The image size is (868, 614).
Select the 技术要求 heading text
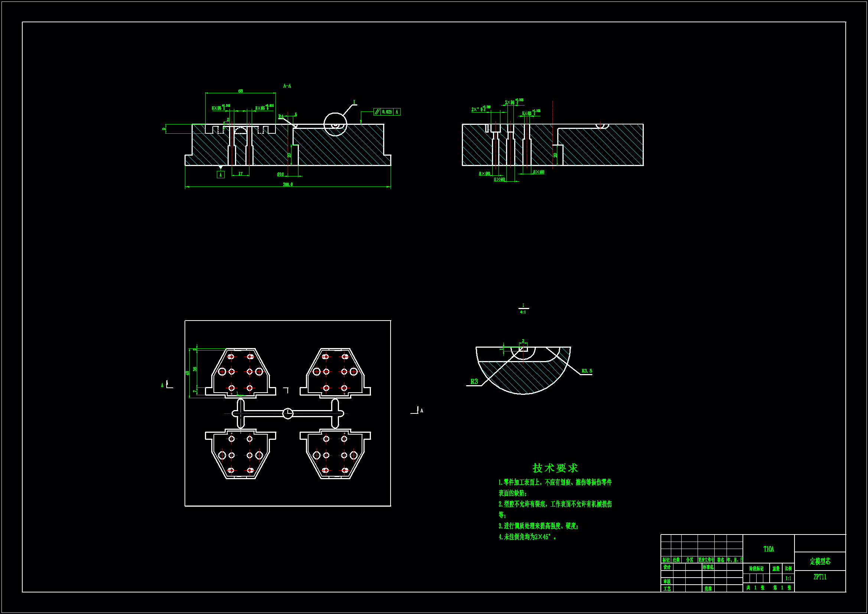tap(555, 468)
